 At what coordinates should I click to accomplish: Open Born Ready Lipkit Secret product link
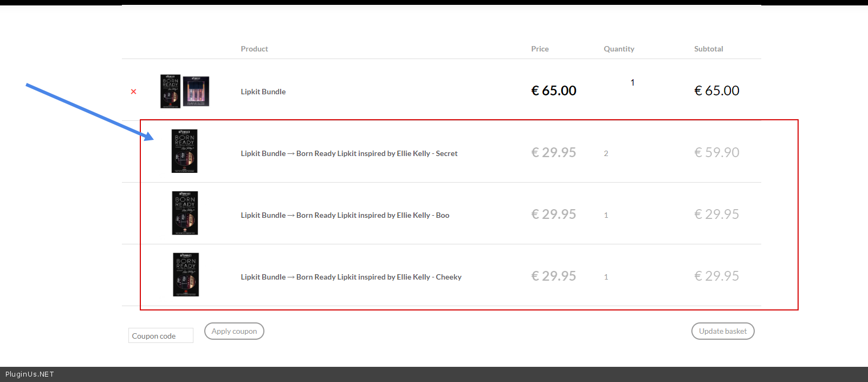click(377, 153)
